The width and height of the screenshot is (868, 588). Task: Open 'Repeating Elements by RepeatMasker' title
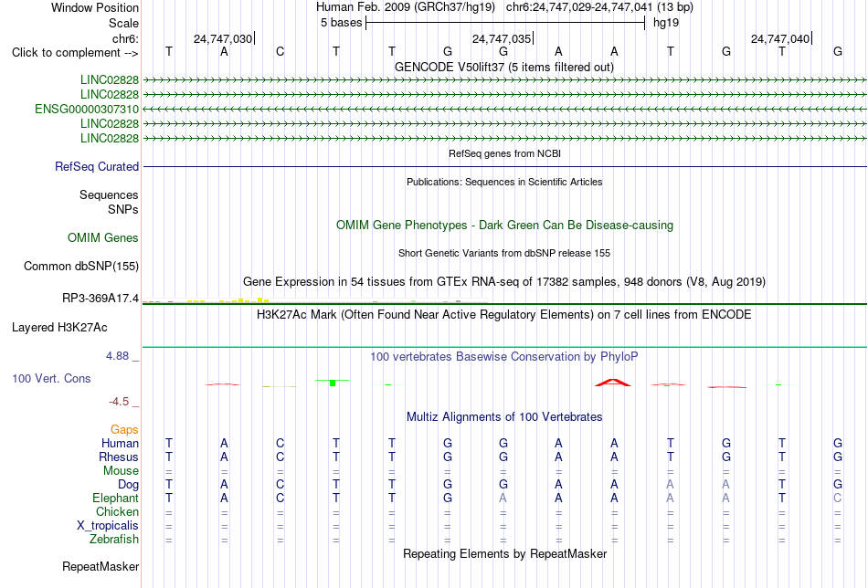pyautogui.click(x=504, y=554)
